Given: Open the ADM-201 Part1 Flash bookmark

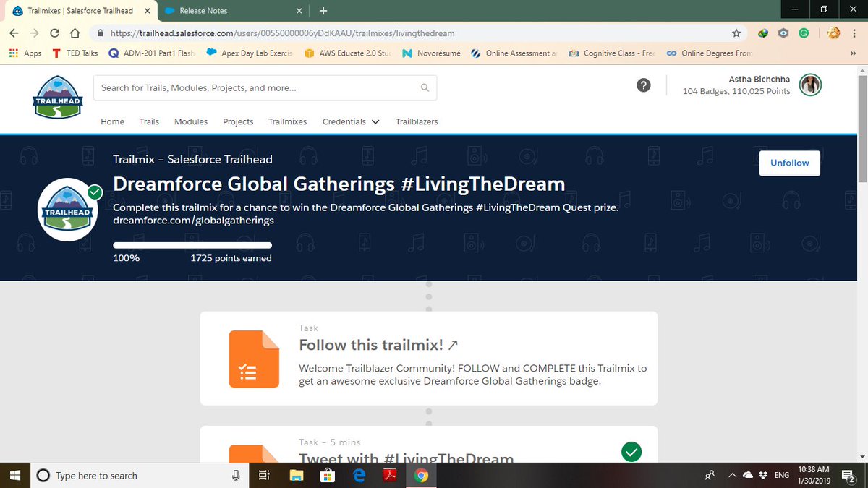Looking at the screenshot, I should tap(152, 53).
